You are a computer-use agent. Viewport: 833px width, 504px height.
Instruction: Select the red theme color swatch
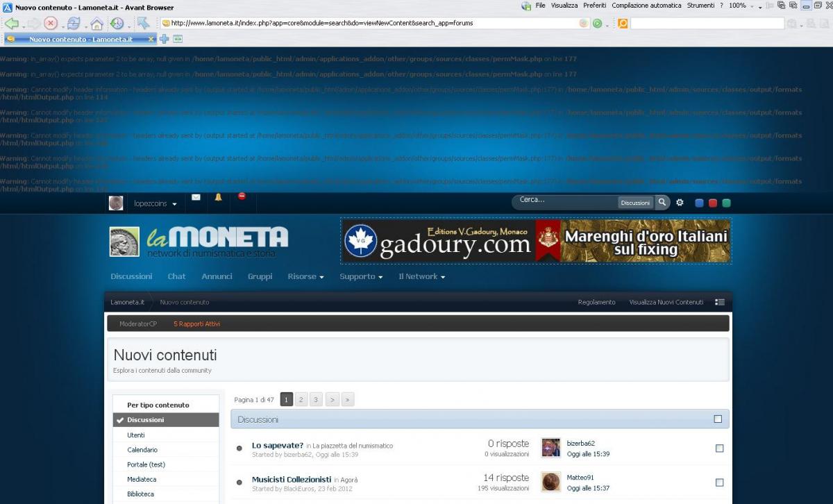coord(713,203)
